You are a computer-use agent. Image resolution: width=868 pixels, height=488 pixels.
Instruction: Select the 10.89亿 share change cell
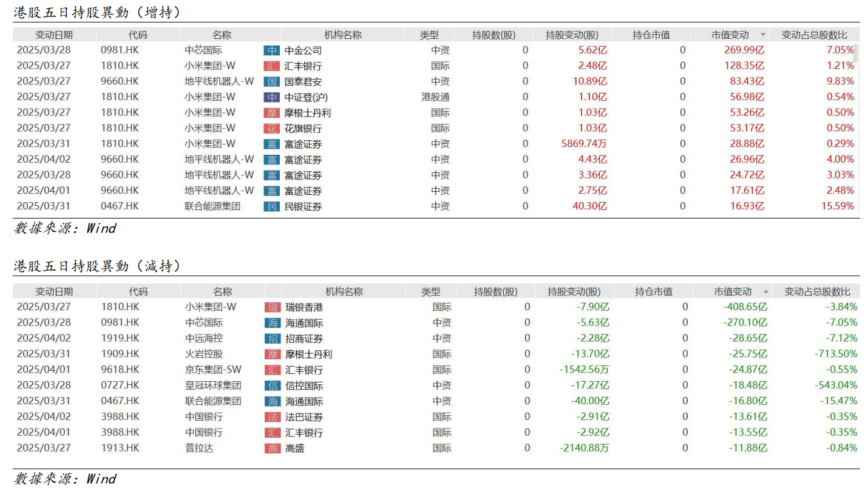[x=589, y=81]
